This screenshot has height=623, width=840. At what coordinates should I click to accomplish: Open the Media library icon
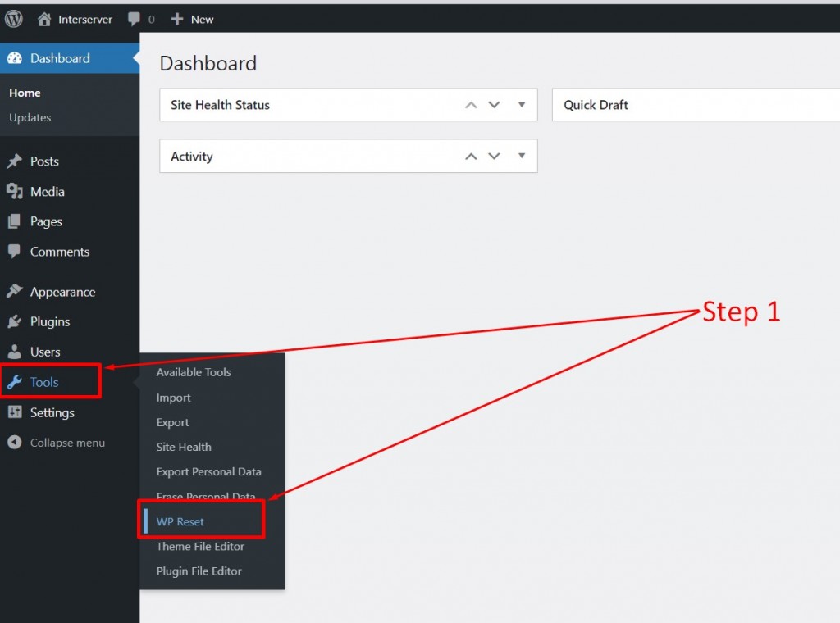pos(15,191)
